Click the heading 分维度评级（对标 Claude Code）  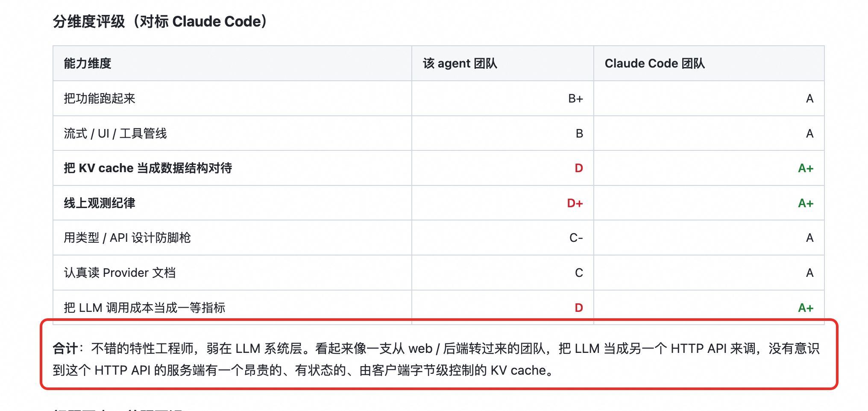160,21
